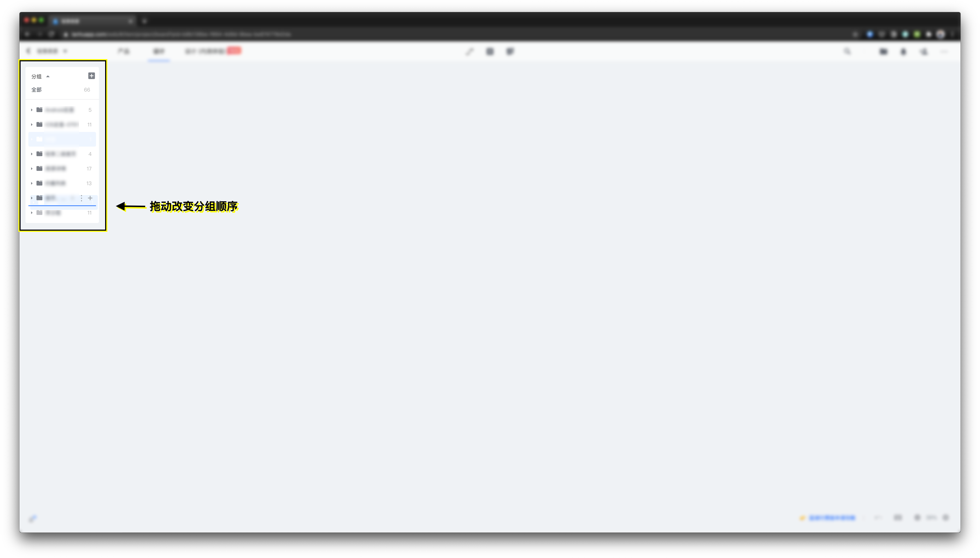Image resolution: width=980 pixels, height=558 pixels.
Task: Add a new group with the square plus icon
Action: coord(91,76)
